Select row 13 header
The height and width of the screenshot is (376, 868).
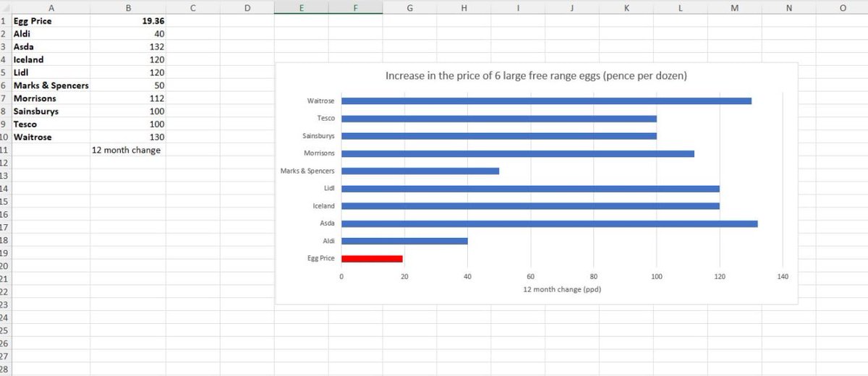4,176
